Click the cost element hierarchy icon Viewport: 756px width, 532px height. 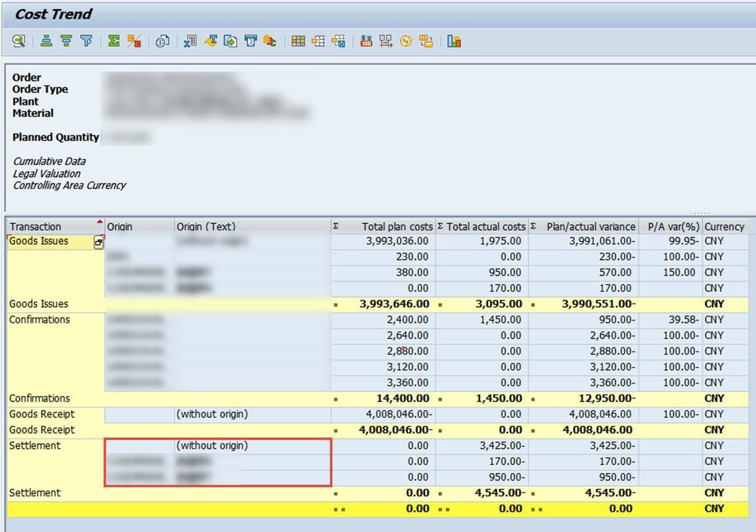(386, 42)
